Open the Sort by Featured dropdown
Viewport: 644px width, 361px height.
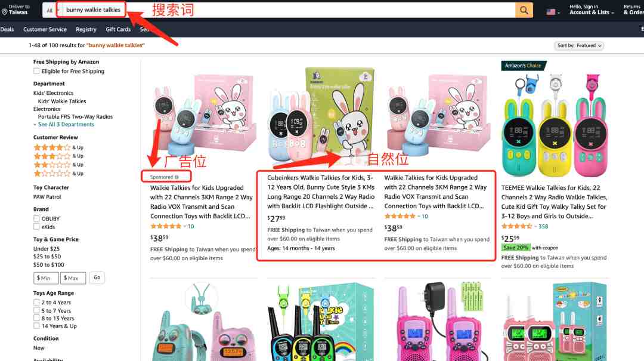point(579,45)
